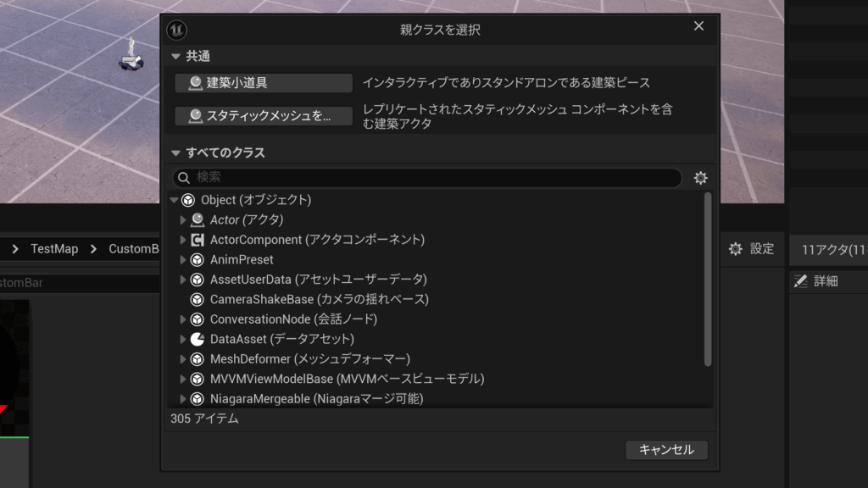This screenshot has width=868, height=488.
Task: Select Object (オブジェクト) row
Action: pyautogui.click(x=436, y=200)
